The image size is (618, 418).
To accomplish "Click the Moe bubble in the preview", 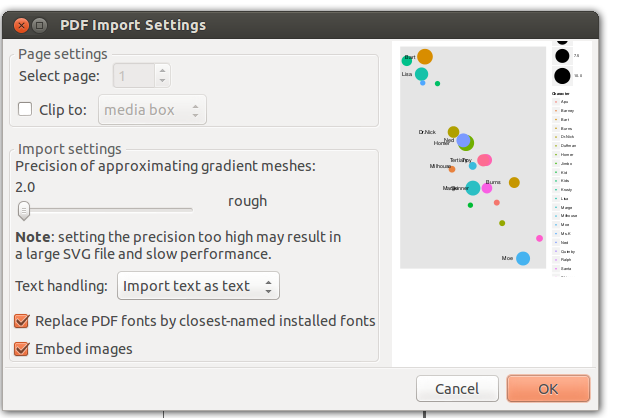I will coord(523,258).
